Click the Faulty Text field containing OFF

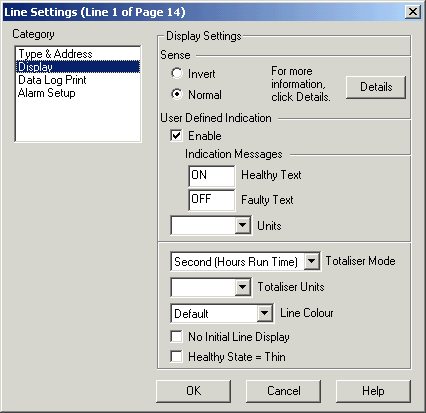[x=212, y=200]
